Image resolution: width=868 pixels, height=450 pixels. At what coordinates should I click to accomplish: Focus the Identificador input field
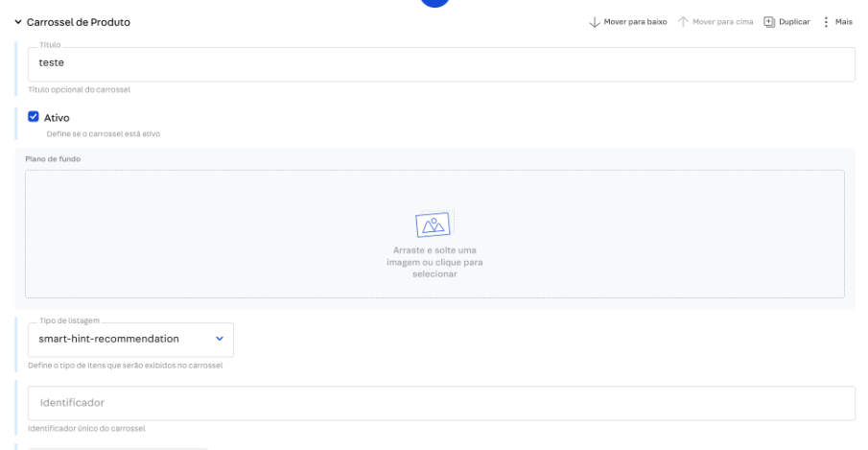(441, 403)
